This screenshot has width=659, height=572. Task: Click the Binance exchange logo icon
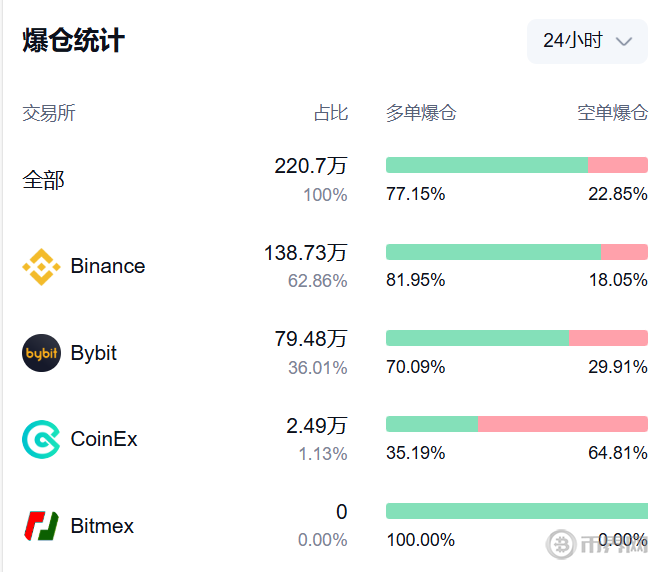pos(41,266)
